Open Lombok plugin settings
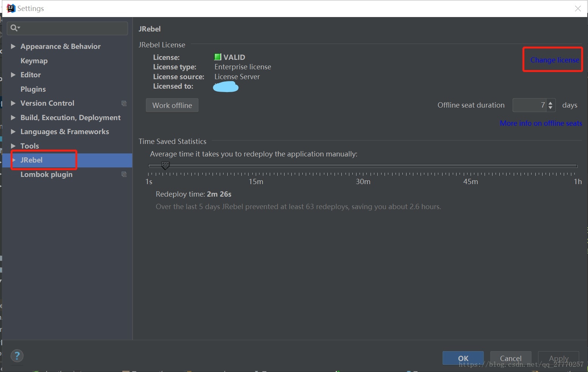588x372 pixels. pos(46,174)
